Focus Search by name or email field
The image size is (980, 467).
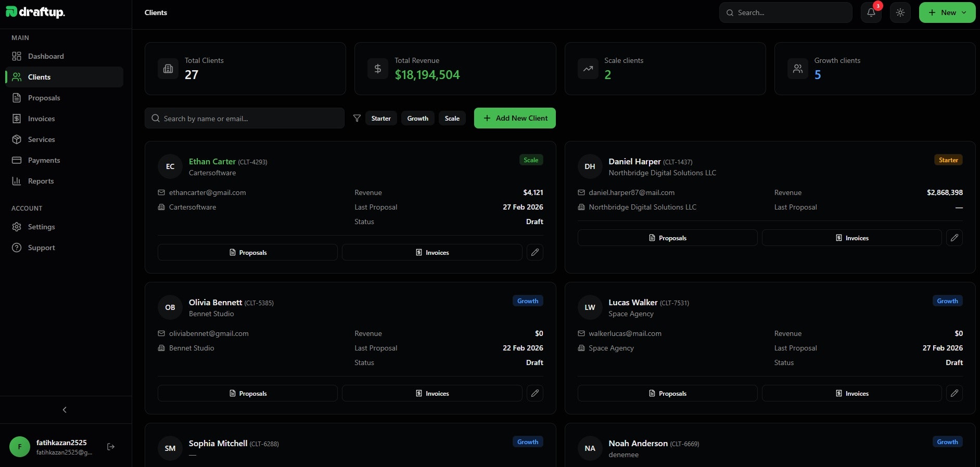pos(245,118)
